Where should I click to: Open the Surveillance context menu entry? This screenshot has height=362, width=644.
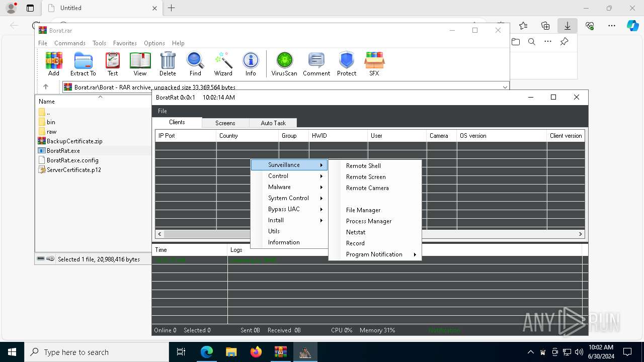289,165
